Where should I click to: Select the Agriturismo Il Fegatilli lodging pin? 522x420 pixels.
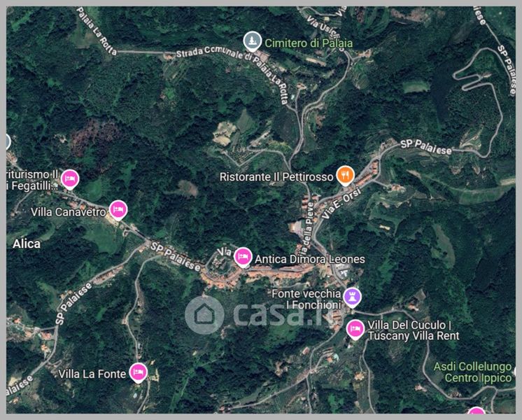click(70, 179)
